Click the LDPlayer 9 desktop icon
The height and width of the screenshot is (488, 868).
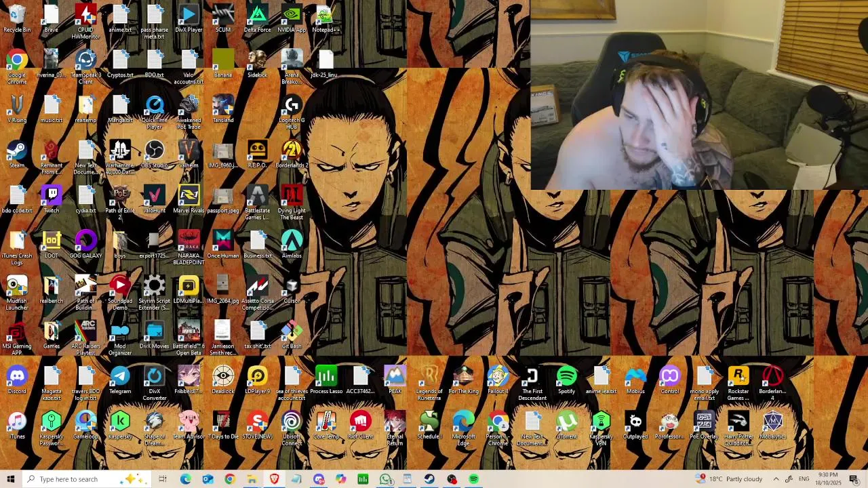[x=257, y=380]
